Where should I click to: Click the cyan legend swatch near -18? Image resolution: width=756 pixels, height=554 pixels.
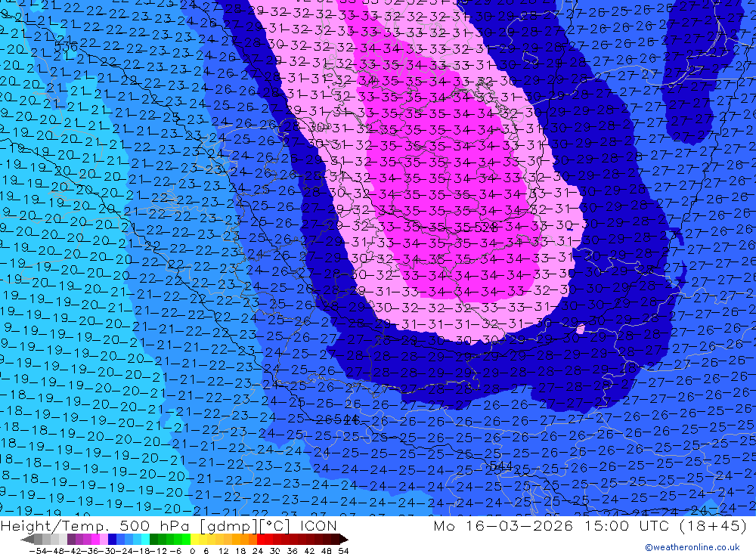coord(146,539)
